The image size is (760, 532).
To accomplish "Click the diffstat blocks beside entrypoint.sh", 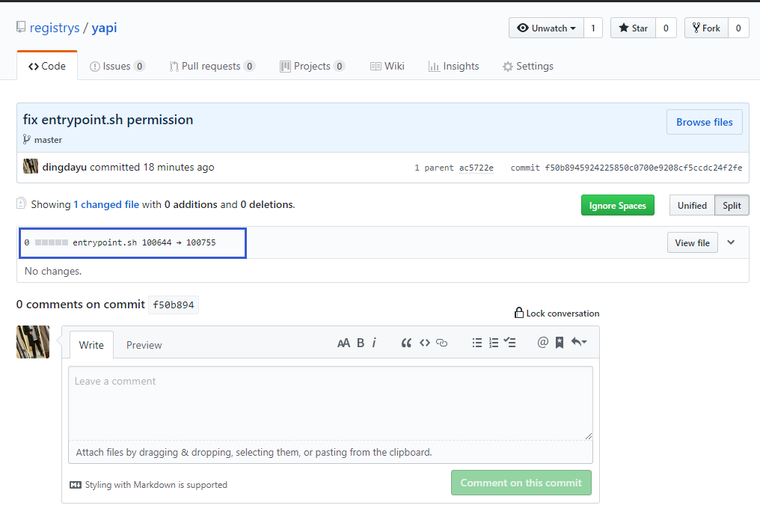I will click(x=52, y=242).
